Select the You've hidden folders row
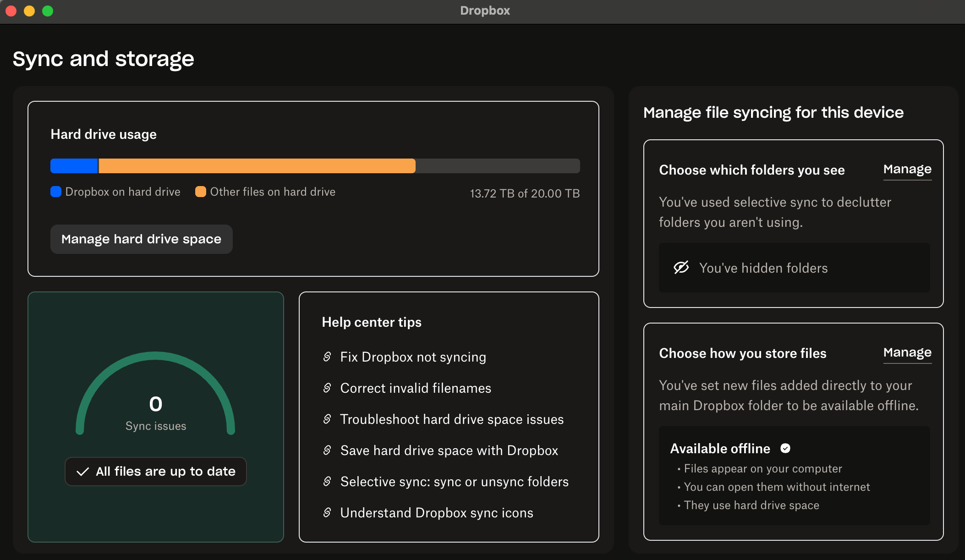Viewport: 965px width, 560px height. coord(794,268)
